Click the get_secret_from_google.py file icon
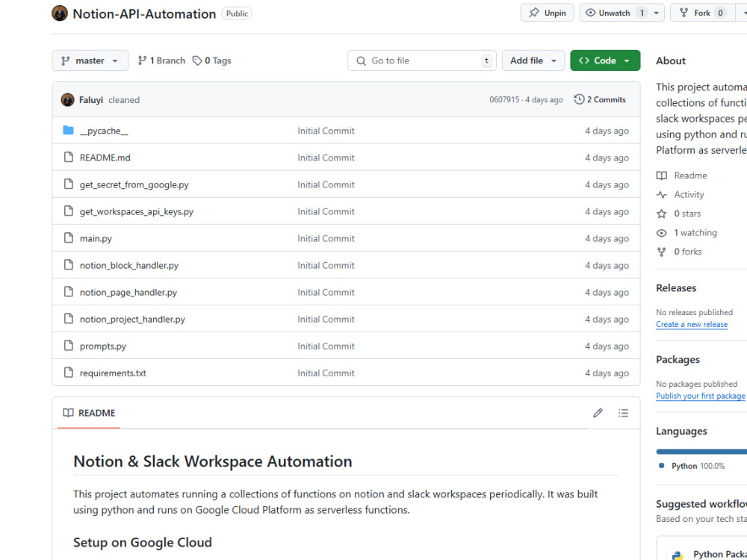Image resolution: width=747 pixels, height=560 pixels. (x=69, y=184)
